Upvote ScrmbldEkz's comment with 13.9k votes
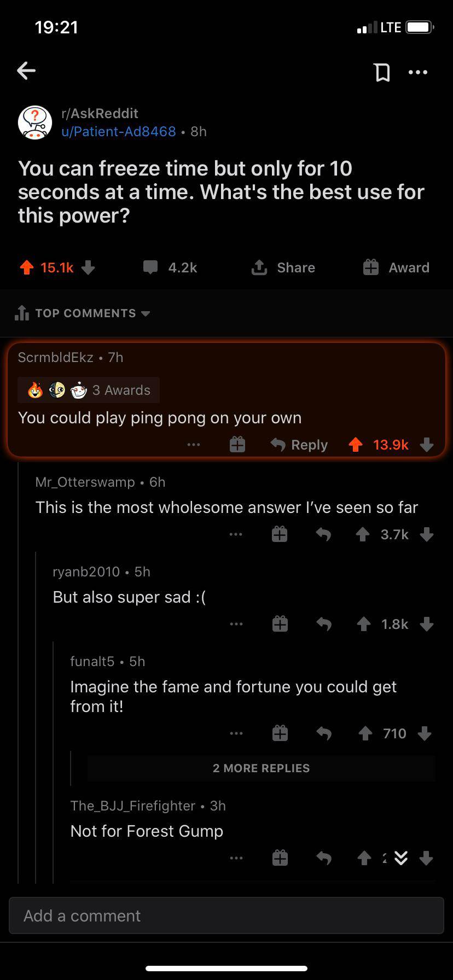 click(356, 445)
